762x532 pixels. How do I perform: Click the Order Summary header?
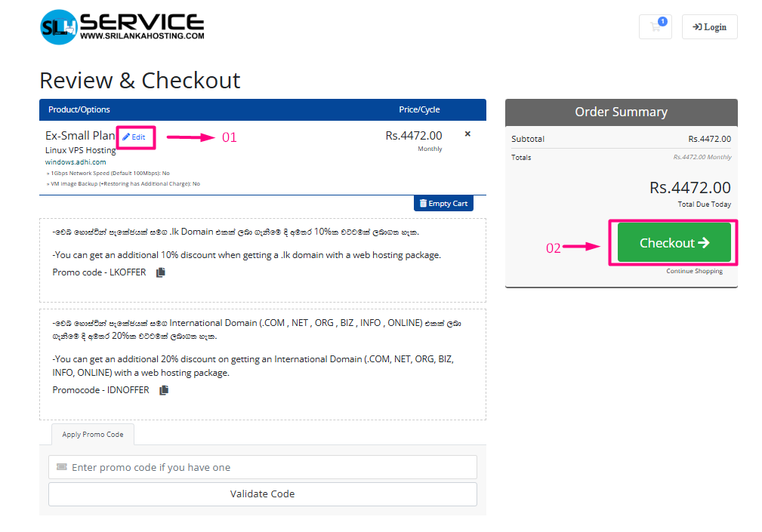(621, 112)
